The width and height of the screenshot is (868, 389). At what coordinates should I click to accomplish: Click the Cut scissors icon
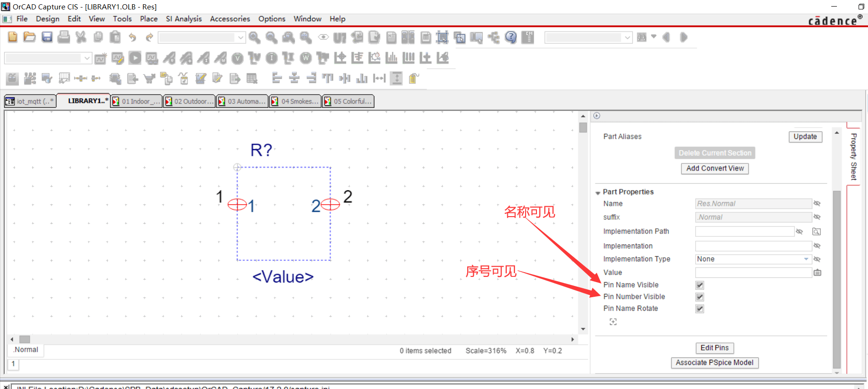coord(81,37)
